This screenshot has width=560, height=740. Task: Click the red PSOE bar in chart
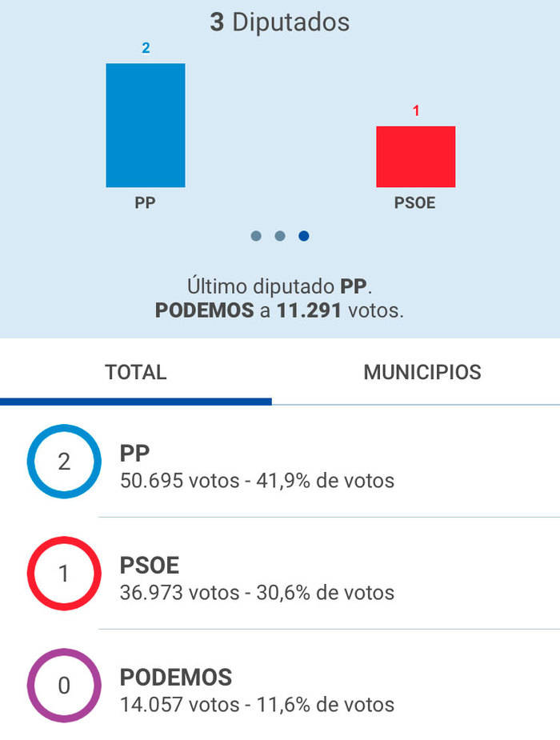click(415, 157)
